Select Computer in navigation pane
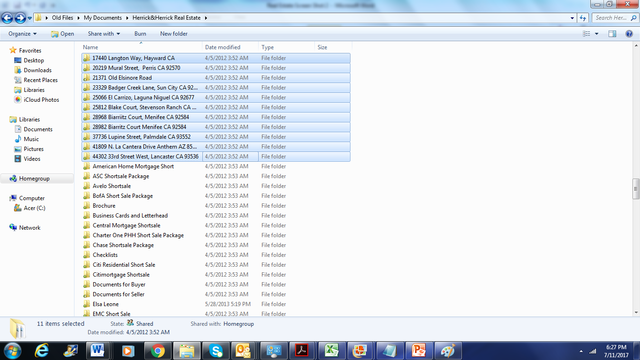Viewport: 640px width, 360px height. (31, 198)
